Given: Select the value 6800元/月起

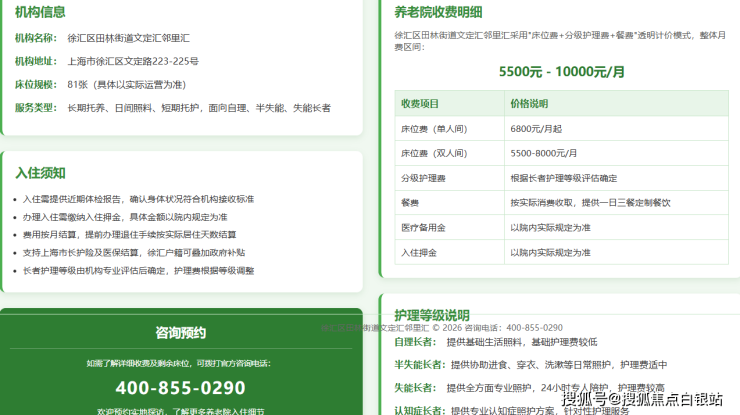Looking at the screenshot, I should tap(536, 128).
